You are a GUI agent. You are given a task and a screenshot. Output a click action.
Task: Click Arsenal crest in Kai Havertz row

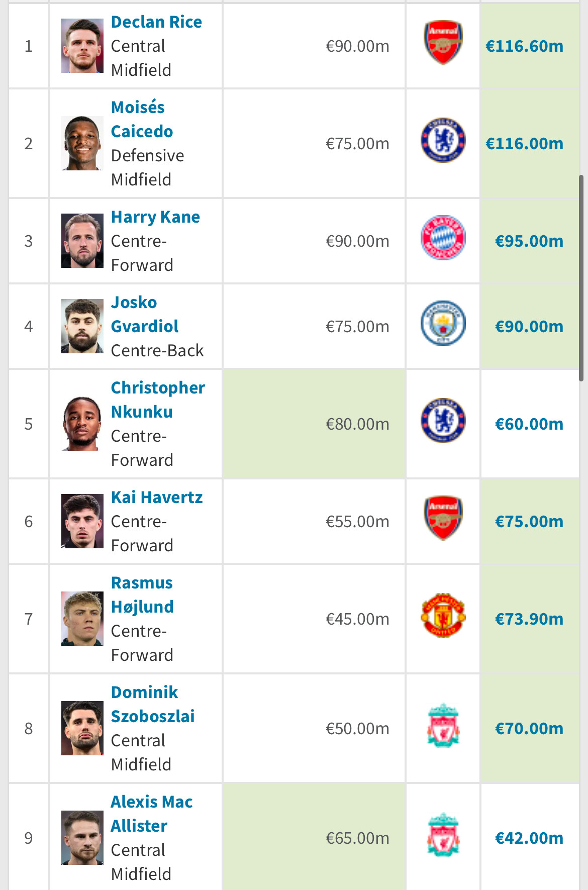(443, 518)
